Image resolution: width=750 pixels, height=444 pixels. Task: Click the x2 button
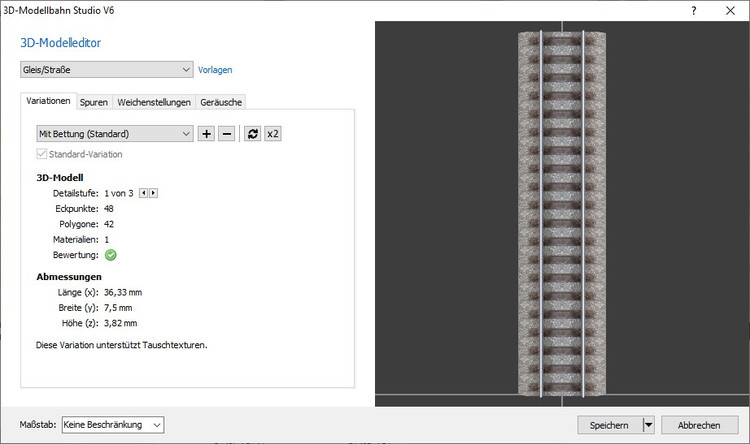[273, 134]
